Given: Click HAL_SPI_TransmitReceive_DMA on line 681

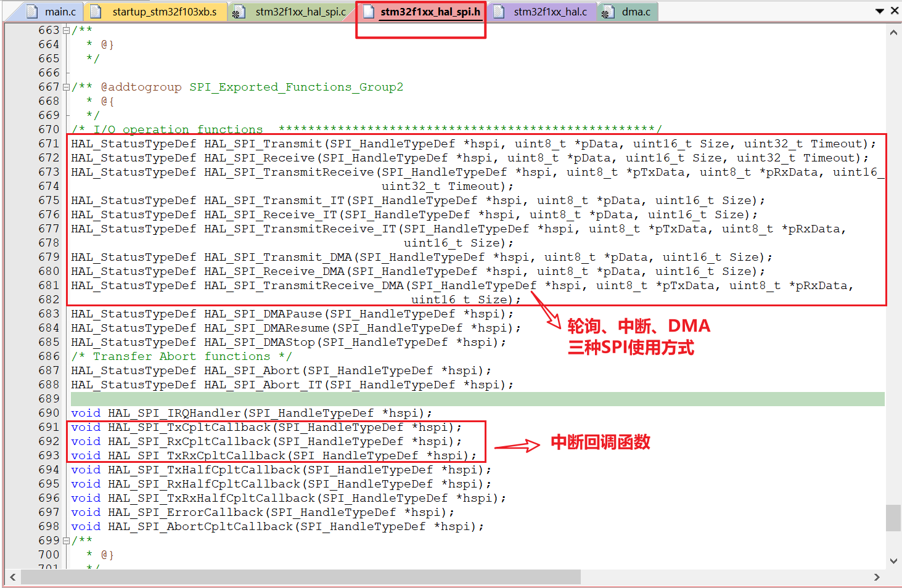Looking at the screenshot, I should [x=304, y=285].
